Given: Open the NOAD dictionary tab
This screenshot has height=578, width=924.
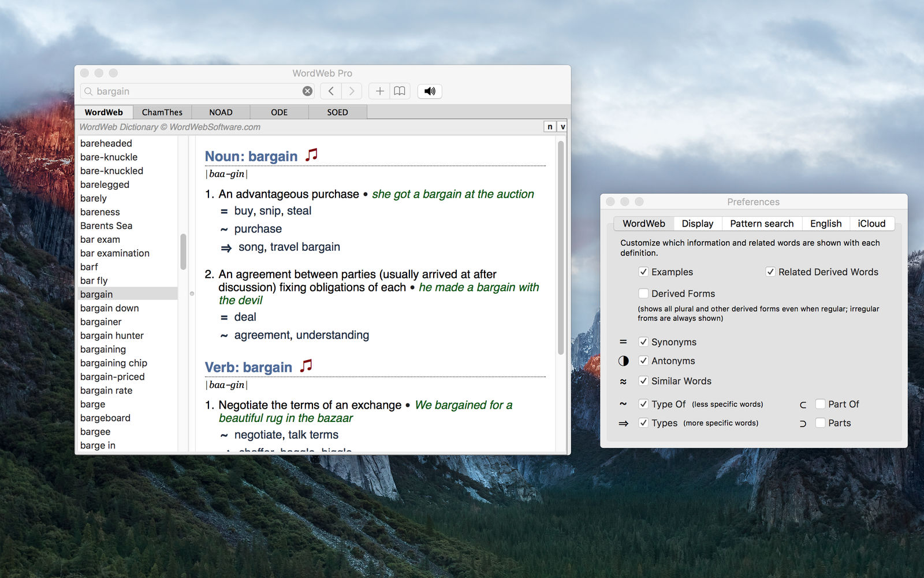Looking at the screenshot, I should (221, 112).
